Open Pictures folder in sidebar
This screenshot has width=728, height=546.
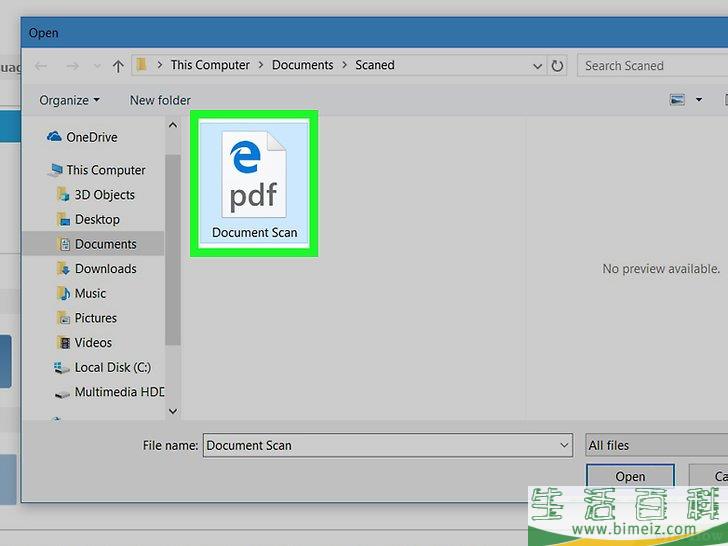pos(96,318)
